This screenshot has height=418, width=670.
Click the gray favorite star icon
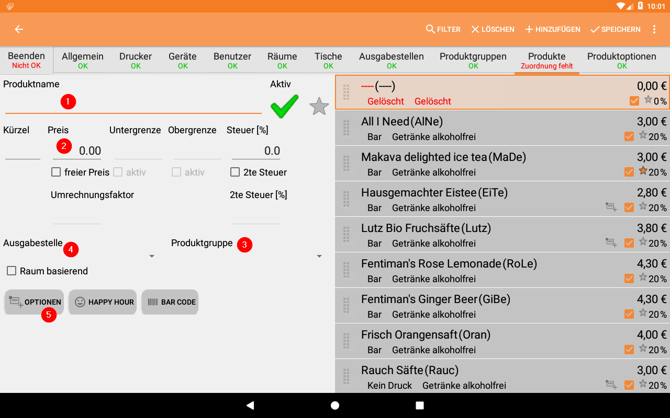(x=319, y=106)
